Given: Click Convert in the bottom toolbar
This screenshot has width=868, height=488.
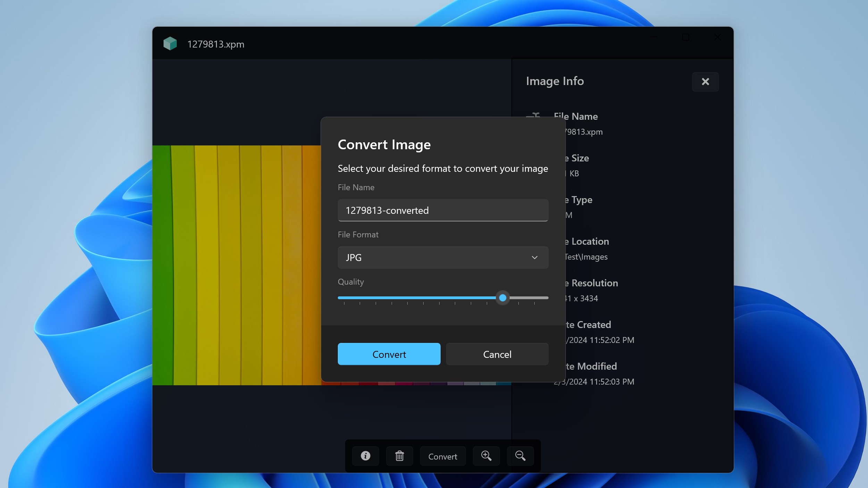Looking at the screenshot, I should (443, 456).
